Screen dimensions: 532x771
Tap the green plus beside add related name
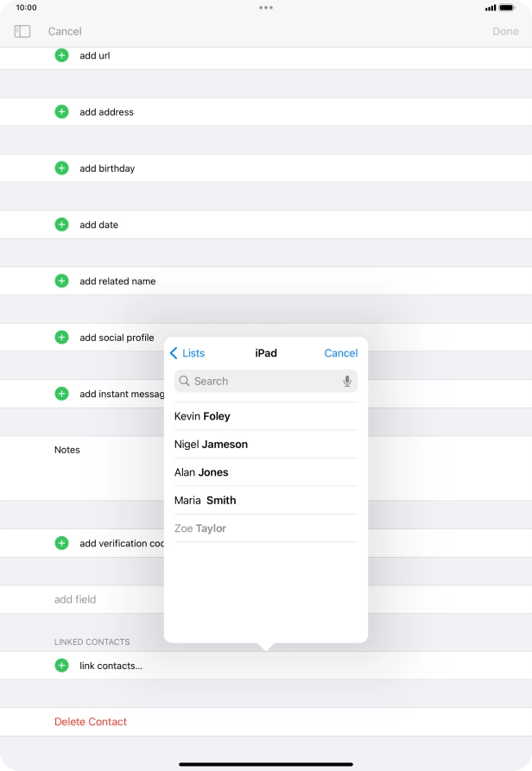(x=61, y=281)
